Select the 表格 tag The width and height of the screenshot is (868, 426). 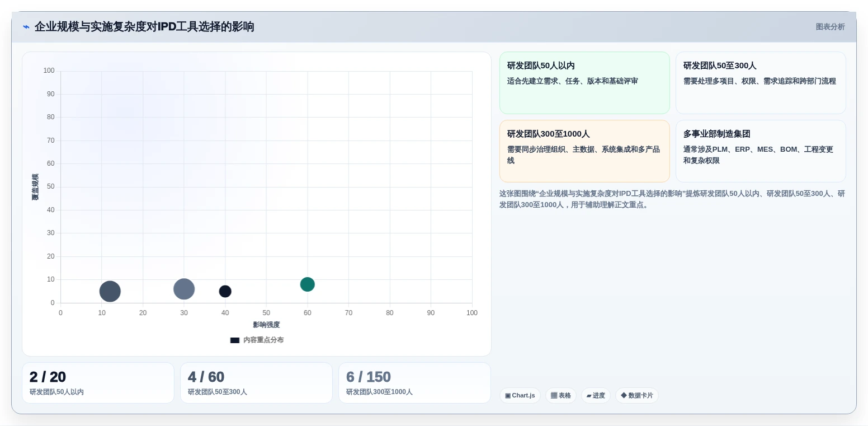click(561, 396)
